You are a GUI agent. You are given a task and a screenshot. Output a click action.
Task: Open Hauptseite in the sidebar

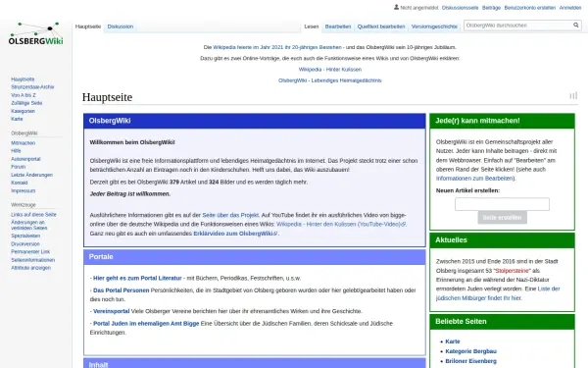(23, 79)
